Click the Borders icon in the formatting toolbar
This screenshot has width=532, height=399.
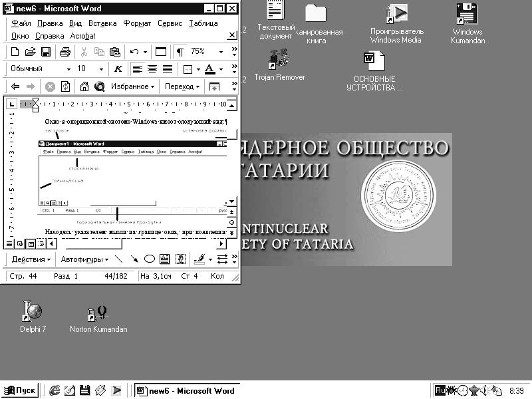(188, 69)
